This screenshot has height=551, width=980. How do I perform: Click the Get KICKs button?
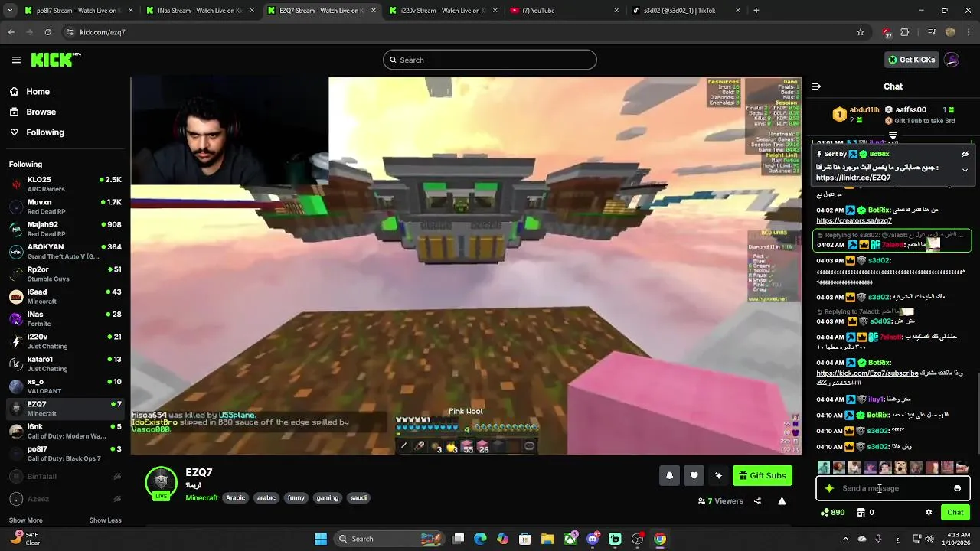coord(911,60)
